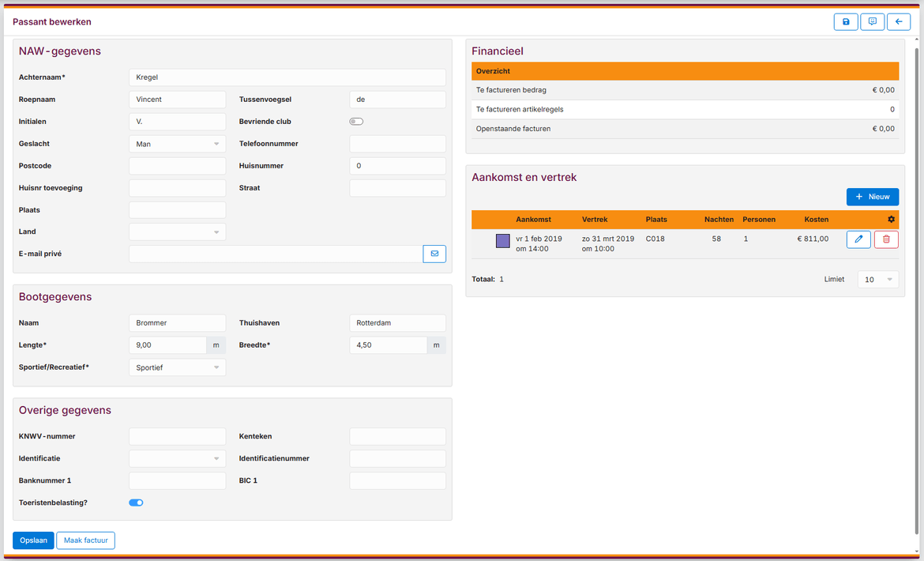Click the Maak factuur button
The image size is (924, 561).
click(x=85, y=540)
